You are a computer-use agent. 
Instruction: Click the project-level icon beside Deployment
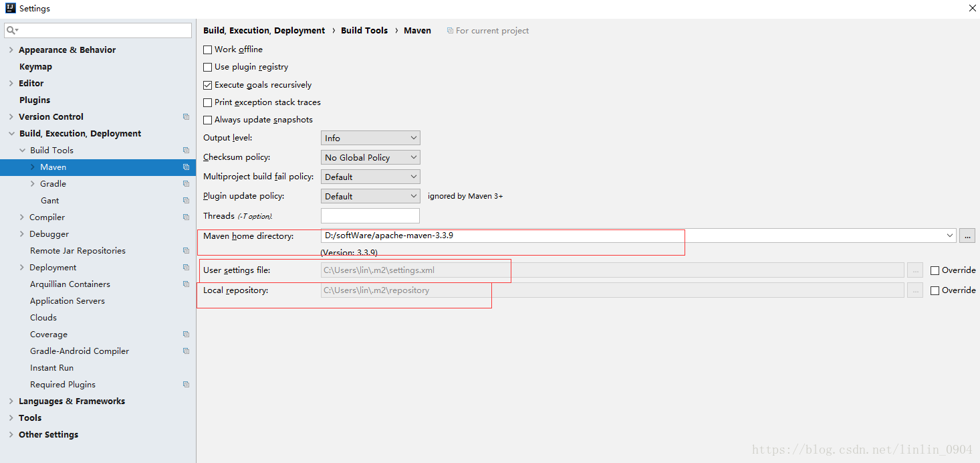[x=186, y=267]
